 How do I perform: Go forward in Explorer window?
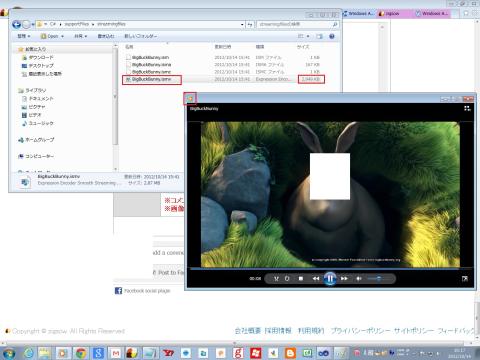click(x=26, y=24)
